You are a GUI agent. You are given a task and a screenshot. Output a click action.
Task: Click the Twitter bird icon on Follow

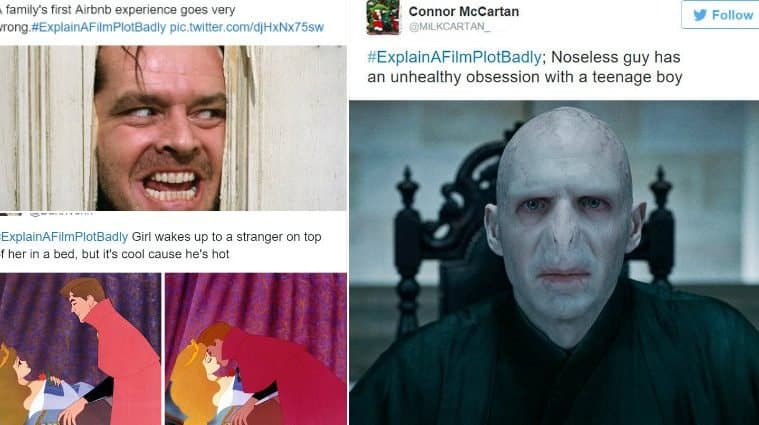(699, 15)
